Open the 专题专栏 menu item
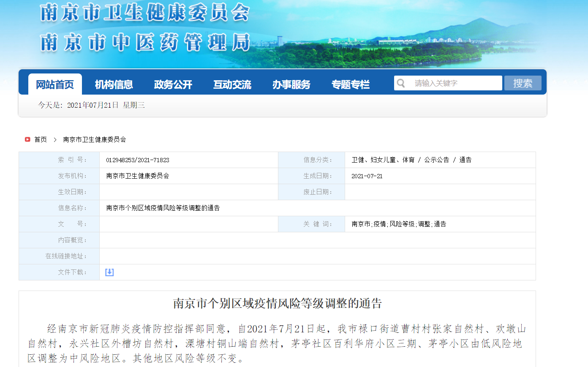Viewport: 588px width, 367px height. pyautogui.click(x=351, y=84)
